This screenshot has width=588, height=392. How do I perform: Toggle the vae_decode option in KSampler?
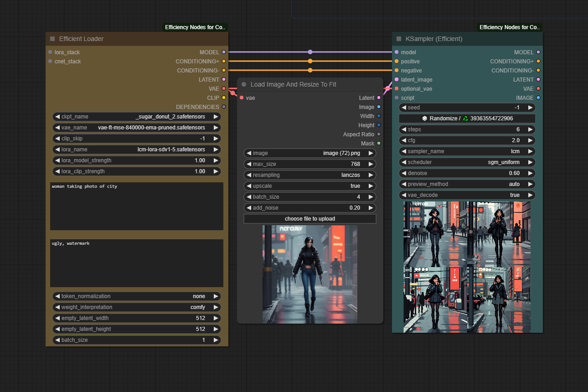[x=467, y=195]
